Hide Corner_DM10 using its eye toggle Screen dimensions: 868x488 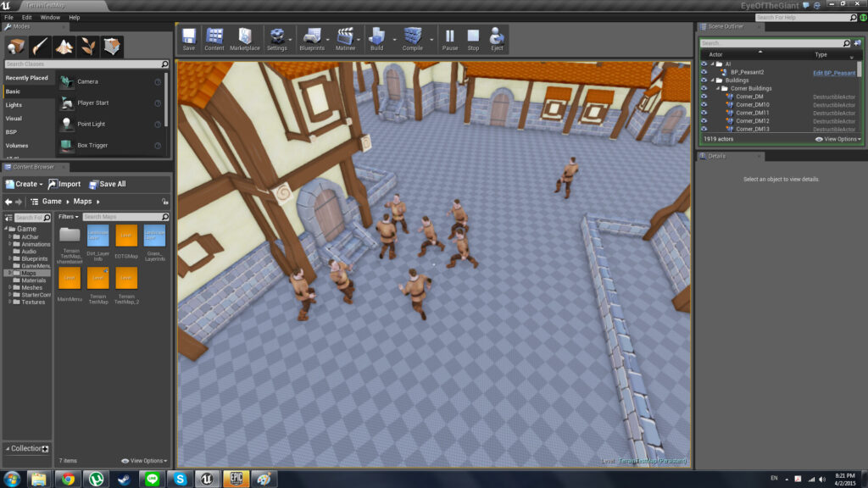point(704,104)
